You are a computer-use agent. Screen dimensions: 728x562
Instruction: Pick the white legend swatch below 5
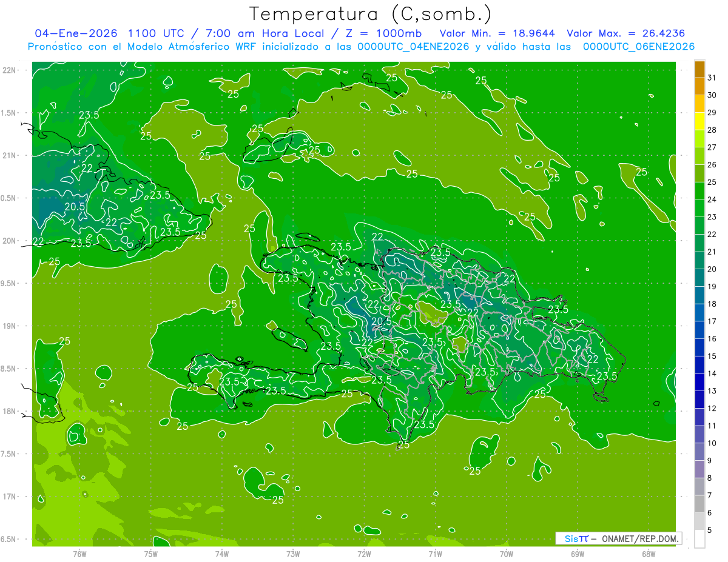pos(699,539)
